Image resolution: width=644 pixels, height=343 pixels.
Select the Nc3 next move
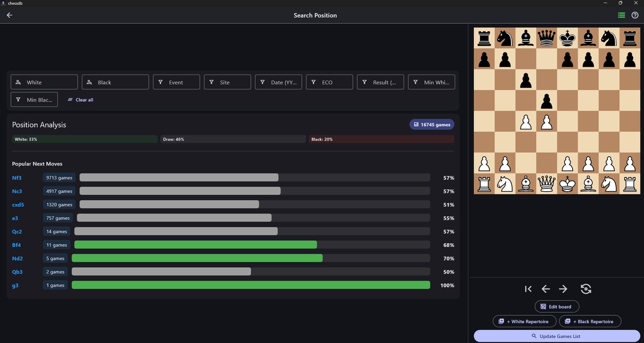(x=17, y=191)
